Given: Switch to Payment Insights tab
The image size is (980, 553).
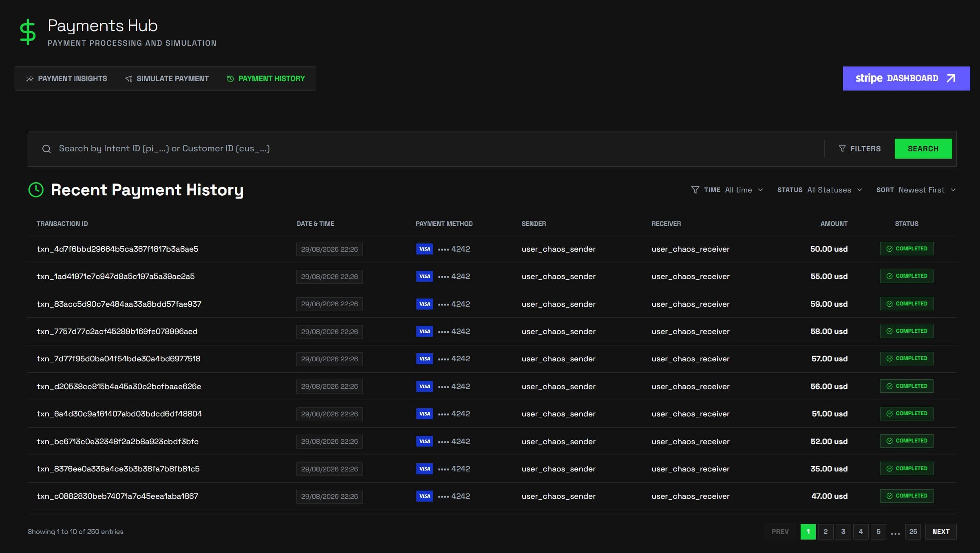Looking at the screenshot, I should [x=67, y=79].
